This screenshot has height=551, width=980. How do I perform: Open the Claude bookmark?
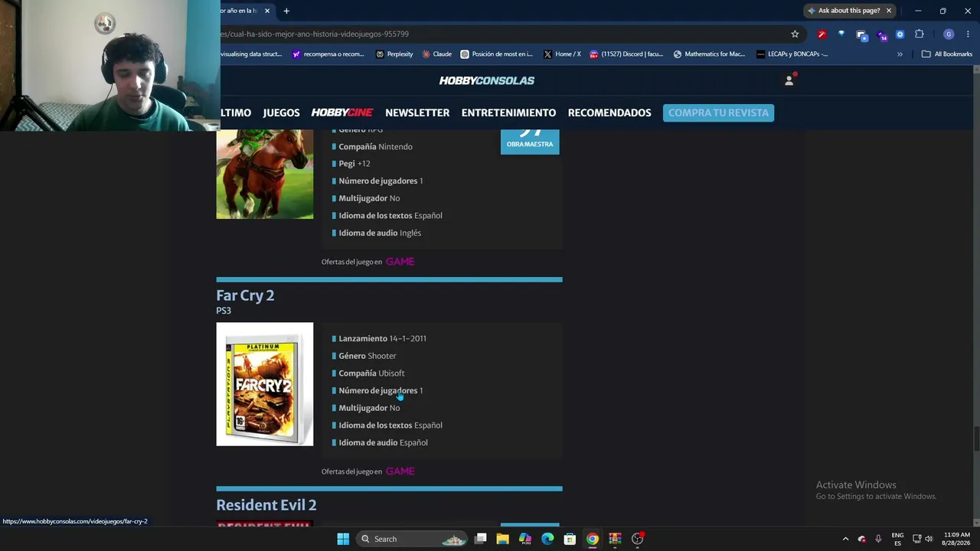pyautogui.click(x=436, y=54)
